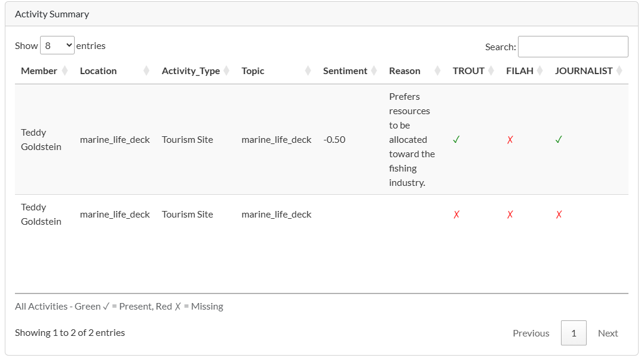Click red TROUT cross in second row
Image resolution: width=644 pixels, height=361 pixels.
tap(456, 215)
